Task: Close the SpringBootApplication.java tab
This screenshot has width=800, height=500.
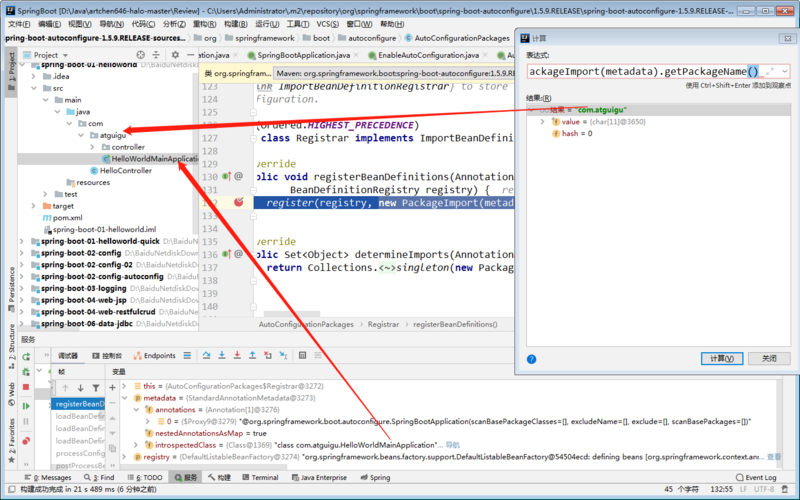Action: [357, 55]
